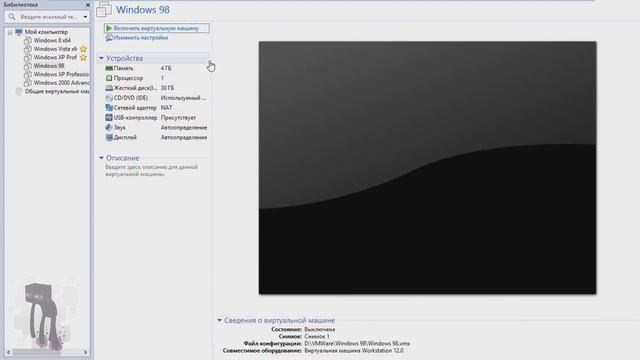The height and width of the screenshot is (360, 640).
Task: Select Windows XP Prof in library
Action: click(x=55, y=58)
